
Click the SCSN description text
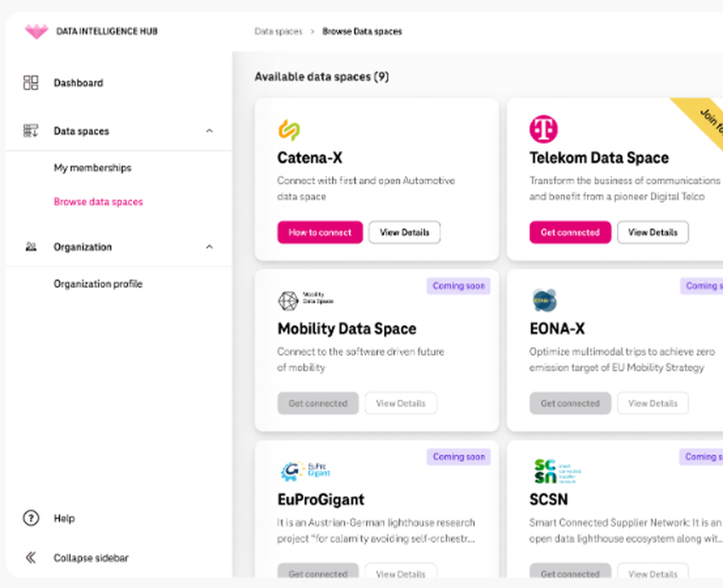pyautogui.click(x=625, y=530)
